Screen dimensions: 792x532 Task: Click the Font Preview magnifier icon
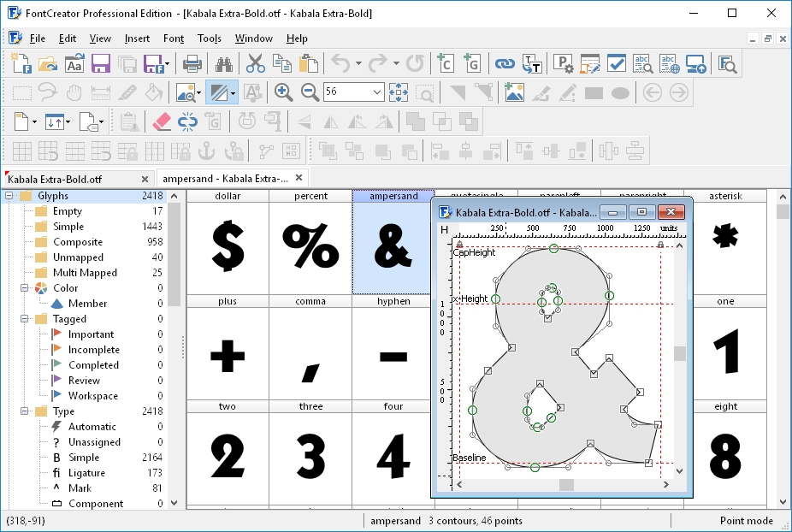(x=727, y=63)
